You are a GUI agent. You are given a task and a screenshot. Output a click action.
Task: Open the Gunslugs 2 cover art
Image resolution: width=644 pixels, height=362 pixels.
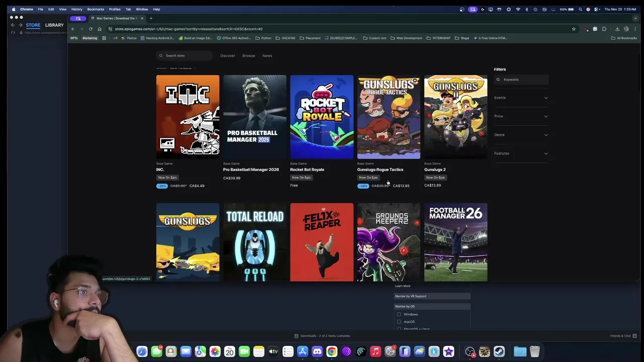pyautogui.click(x=456, y=117)
